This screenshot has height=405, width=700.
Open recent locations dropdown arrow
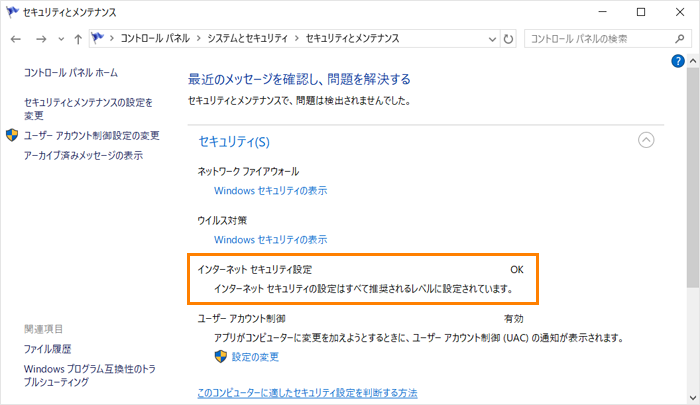point(61,39)
